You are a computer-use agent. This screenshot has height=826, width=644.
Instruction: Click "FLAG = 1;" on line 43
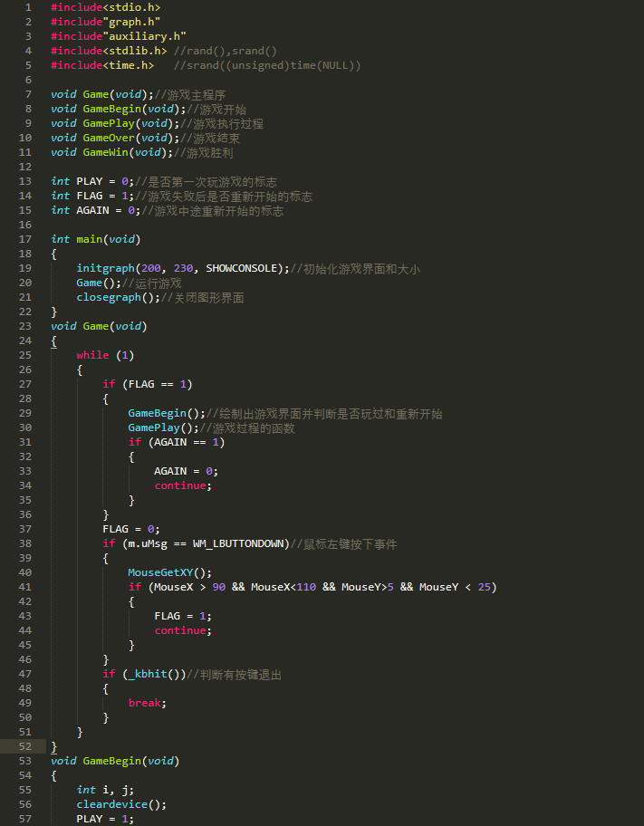(183, 616)
